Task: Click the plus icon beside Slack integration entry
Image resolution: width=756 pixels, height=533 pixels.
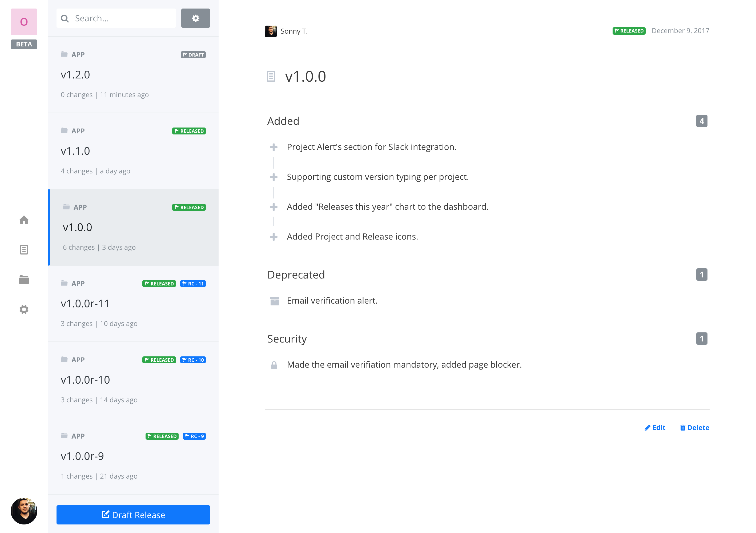Action: (x=273, y=147)
